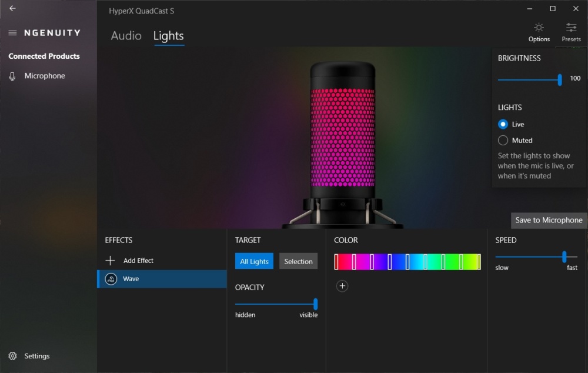Maximize the NGENUITY window
The width and height of the screenshot is (588, 373).
tap(553, 9)
